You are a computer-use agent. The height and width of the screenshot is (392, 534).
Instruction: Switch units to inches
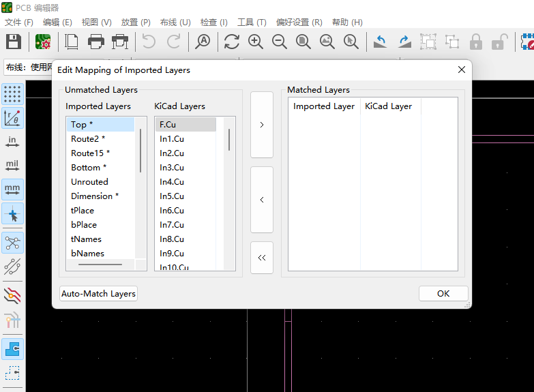(x=12, y=142)
